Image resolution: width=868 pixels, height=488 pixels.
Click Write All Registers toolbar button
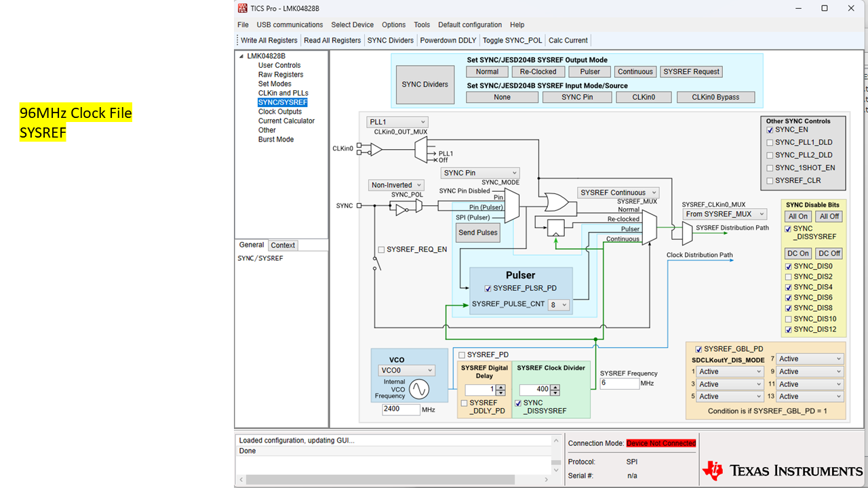[269, 40]
